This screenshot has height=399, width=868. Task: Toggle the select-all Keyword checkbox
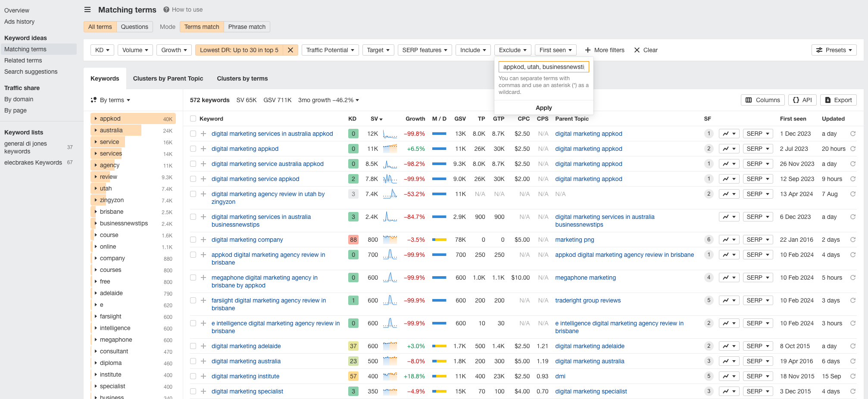click(193, 118)
